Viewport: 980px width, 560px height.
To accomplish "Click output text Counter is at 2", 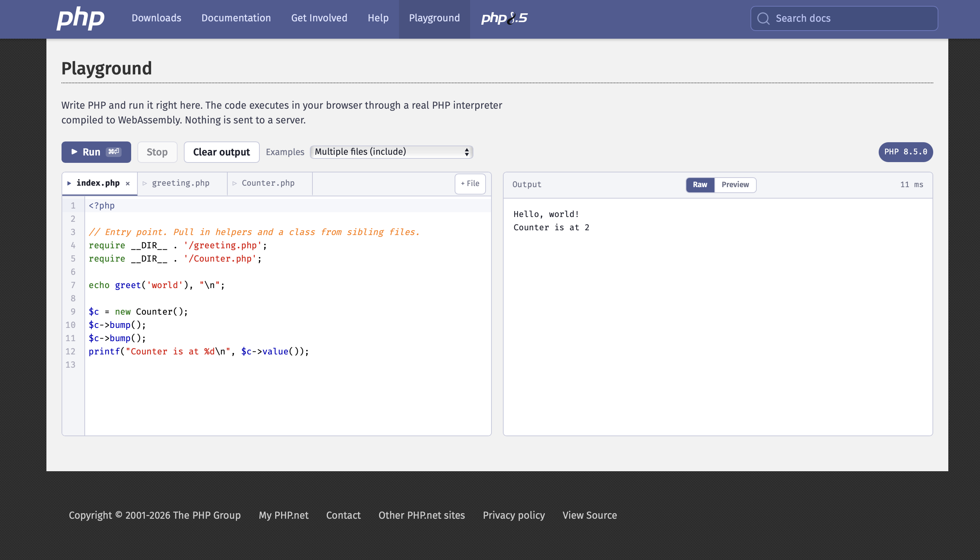I will (551, 228).
